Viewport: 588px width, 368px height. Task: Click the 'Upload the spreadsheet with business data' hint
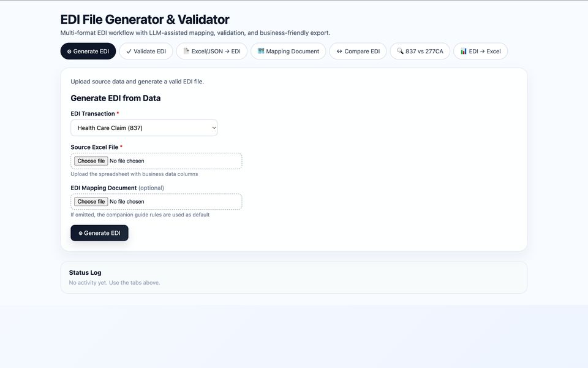pos(134,174)
